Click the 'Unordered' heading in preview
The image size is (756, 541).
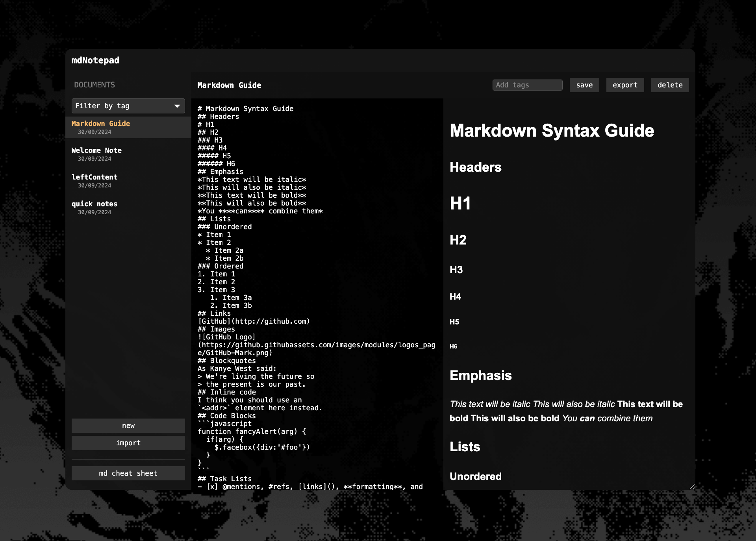(x=476, y=477)
